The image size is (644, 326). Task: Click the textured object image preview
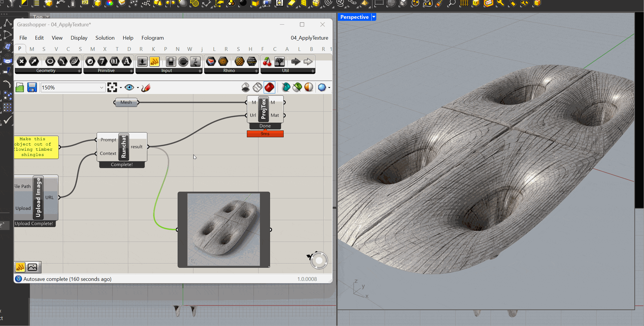pos(224,230)
